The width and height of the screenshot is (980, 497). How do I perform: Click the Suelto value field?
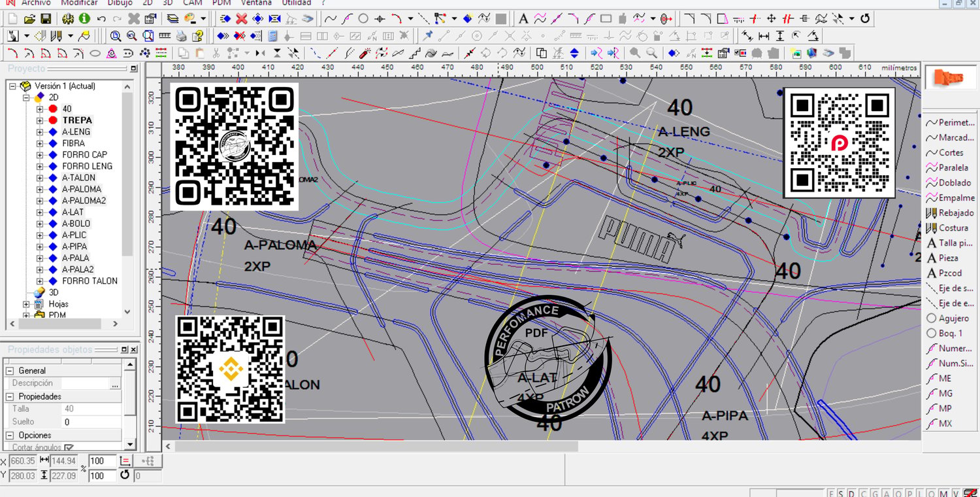pos(91,422)
